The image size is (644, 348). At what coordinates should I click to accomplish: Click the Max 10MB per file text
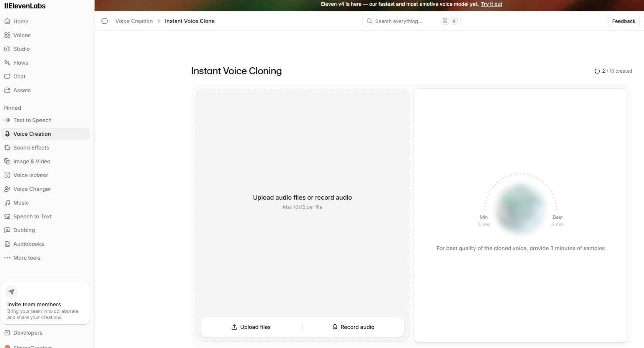[302, 207]
